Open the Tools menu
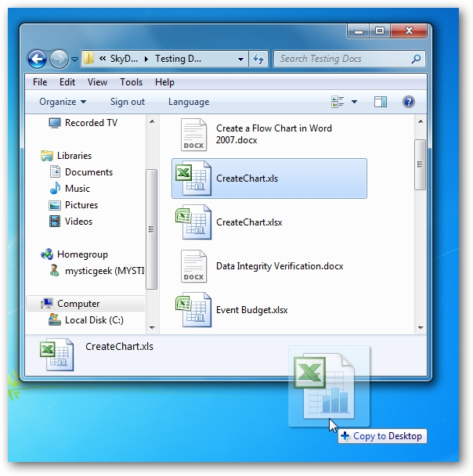 131,82
